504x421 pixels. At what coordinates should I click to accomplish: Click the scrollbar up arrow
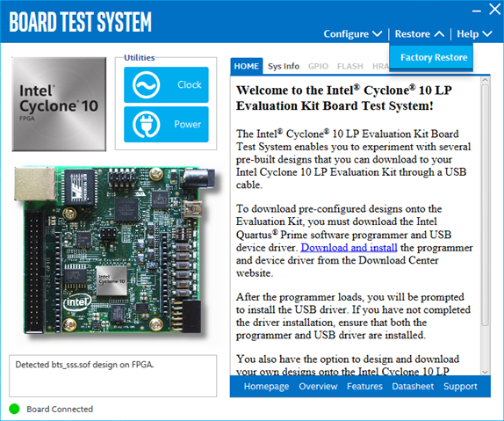click(486, 79)
